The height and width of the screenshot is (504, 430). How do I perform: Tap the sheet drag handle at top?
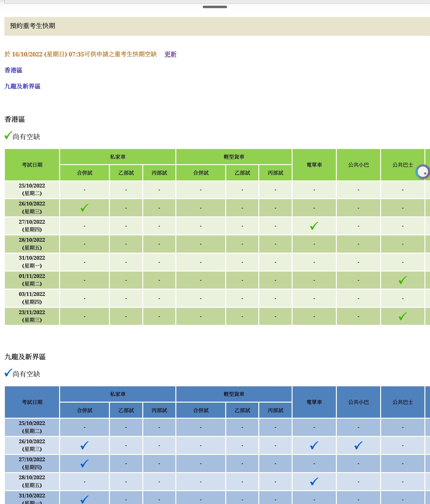point(215,7)
